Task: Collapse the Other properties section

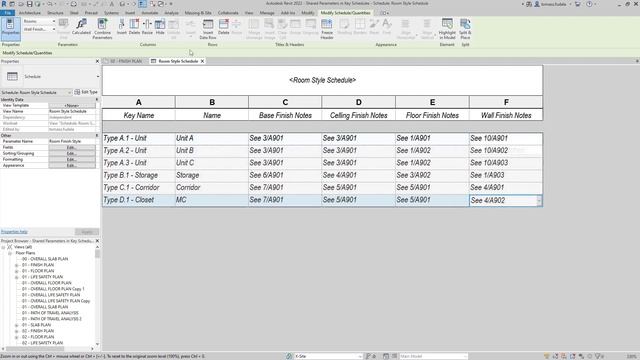Action: click(97, 136)
